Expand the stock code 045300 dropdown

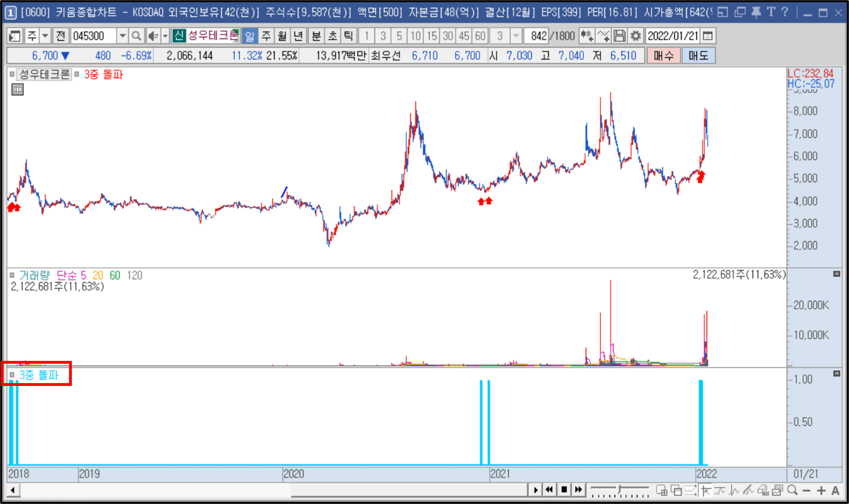(x=123, y=36)
